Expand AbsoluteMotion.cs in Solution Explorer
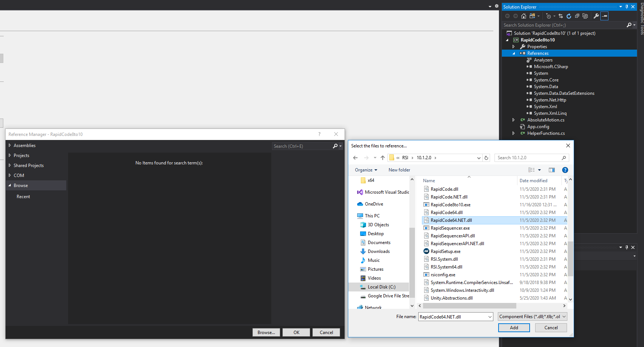Viewport: 644px width, 347px height. (x=513, y=120)
